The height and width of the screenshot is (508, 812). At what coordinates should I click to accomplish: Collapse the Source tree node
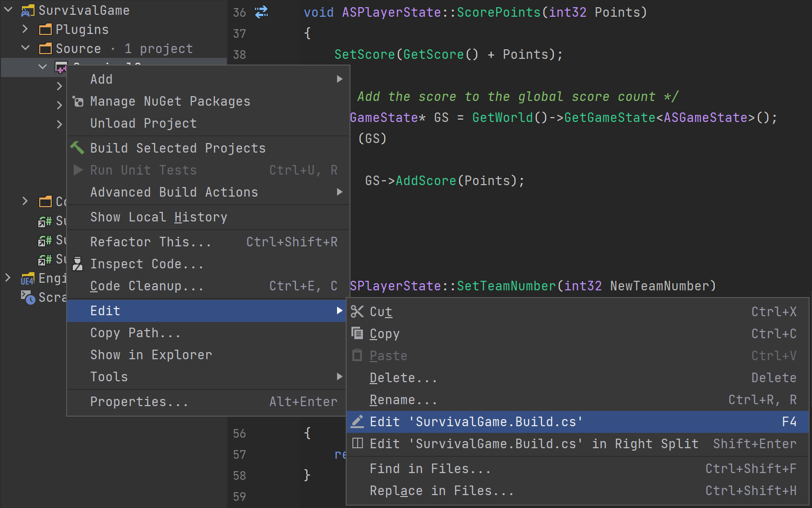[25, 48]
